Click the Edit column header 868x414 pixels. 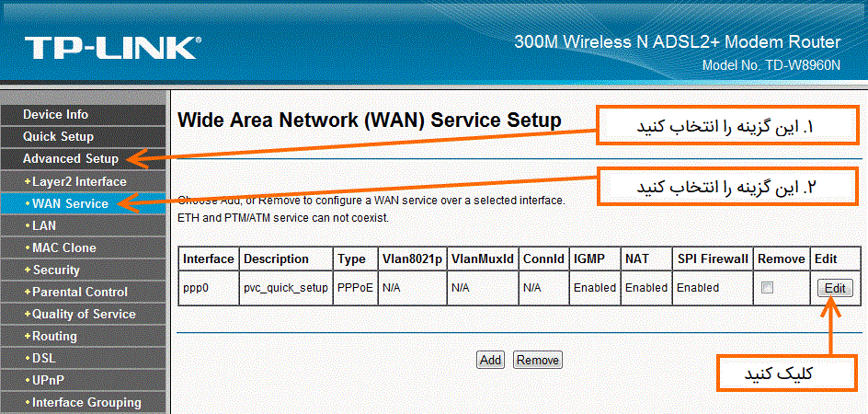click(835, 259)
